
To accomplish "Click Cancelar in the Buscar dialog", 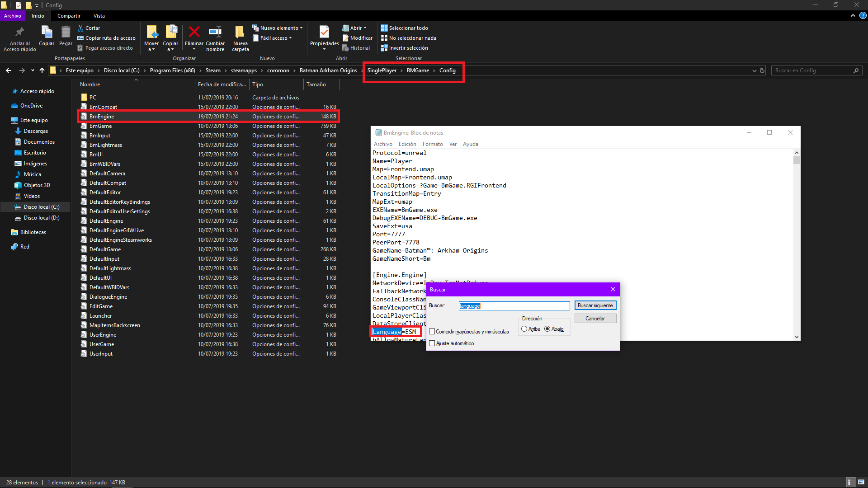I will 595,319.
